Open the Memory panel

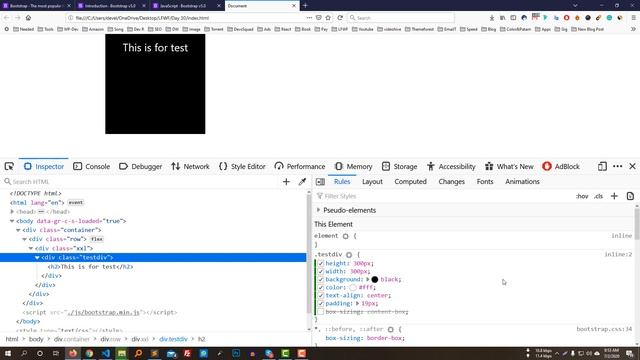pos(353,167)
